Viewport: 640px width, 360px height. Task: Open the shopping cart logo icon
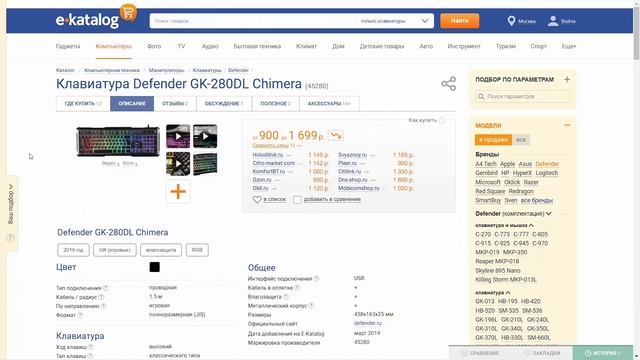[x=128, y=13]
